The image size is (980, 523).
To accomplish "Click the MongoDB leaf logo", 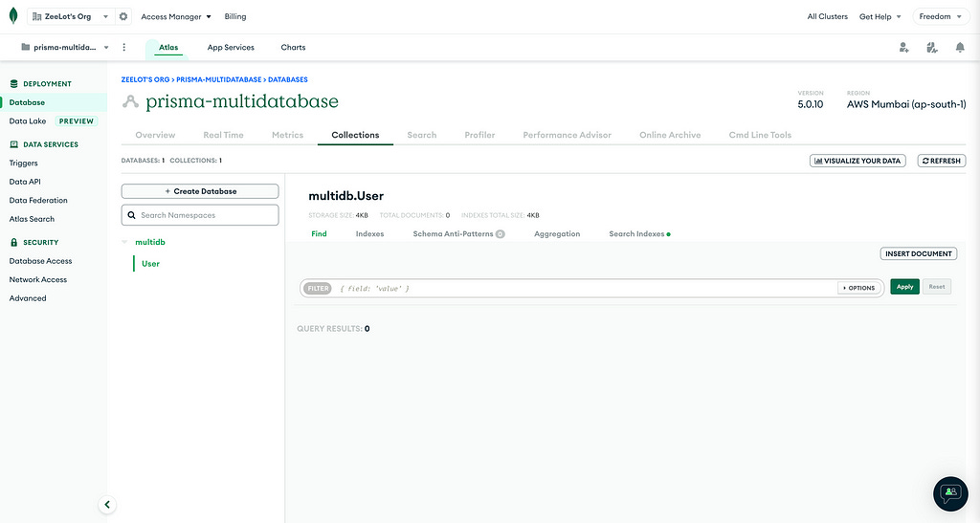I will (13, 16).
